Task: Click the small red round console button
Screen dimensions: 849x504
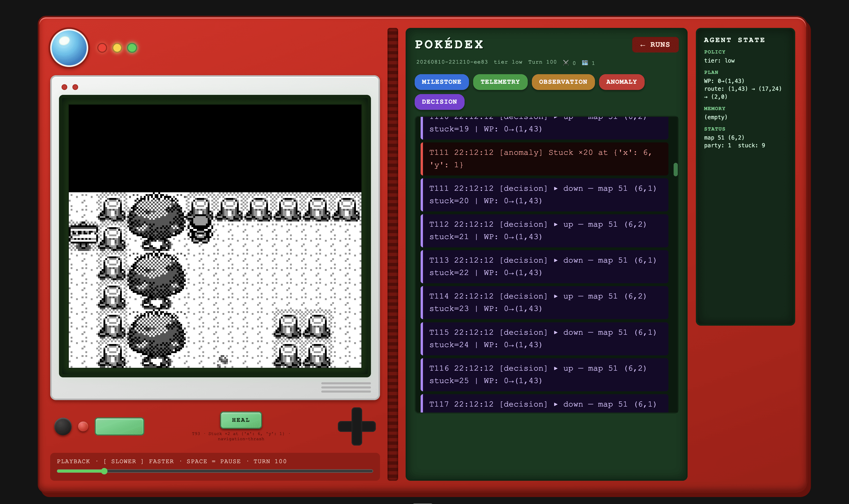Action: point(83,426)
